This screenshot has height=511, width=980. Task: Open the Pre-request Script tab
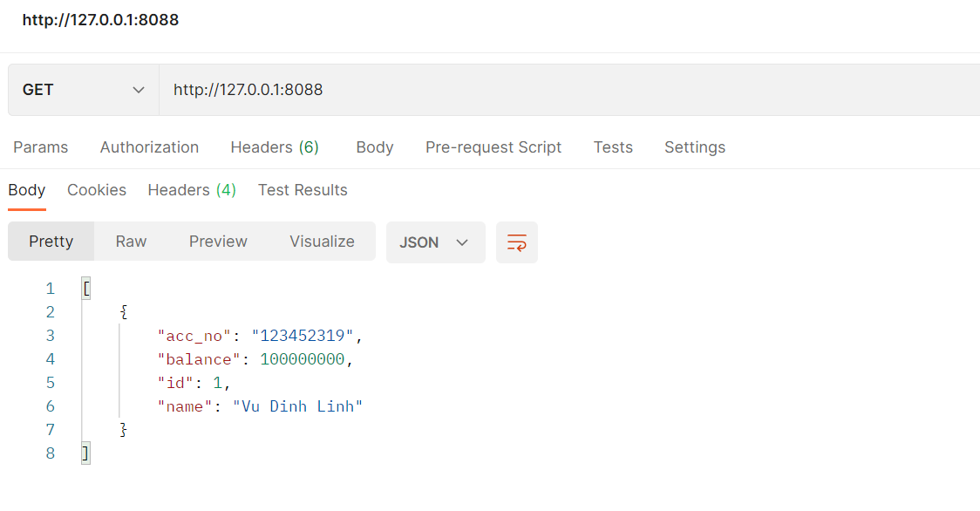click(x=493, y=146)
